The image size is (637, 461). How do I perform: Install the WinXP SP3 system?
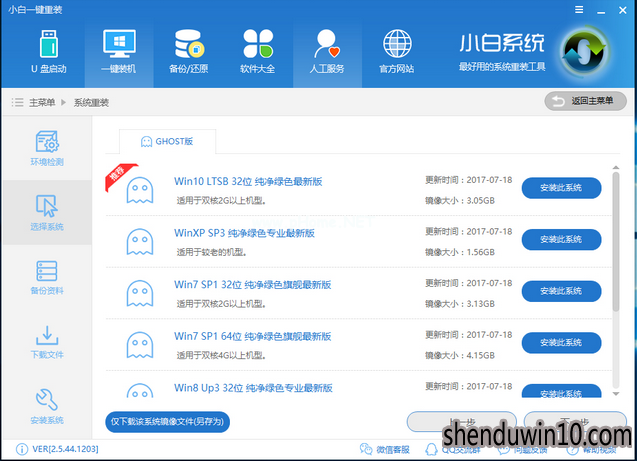pyautogui.click(x=561, y=239)
